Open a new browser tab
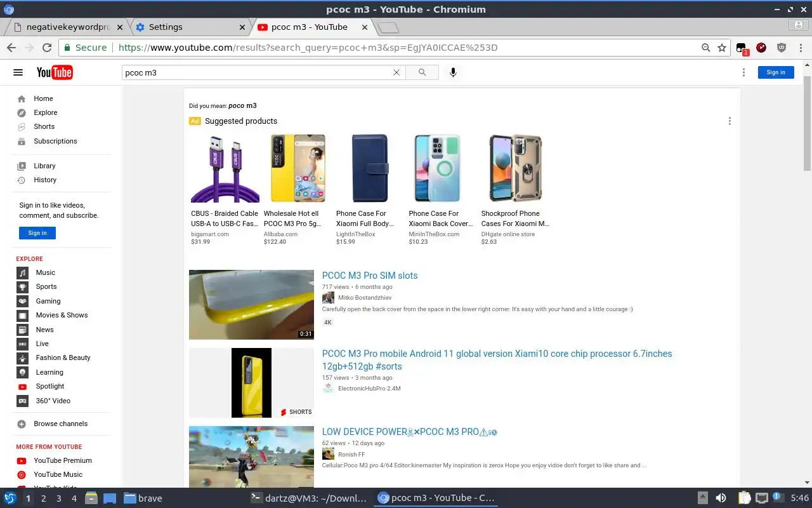Viewport: 812px width, 508px height. (388, 27)
